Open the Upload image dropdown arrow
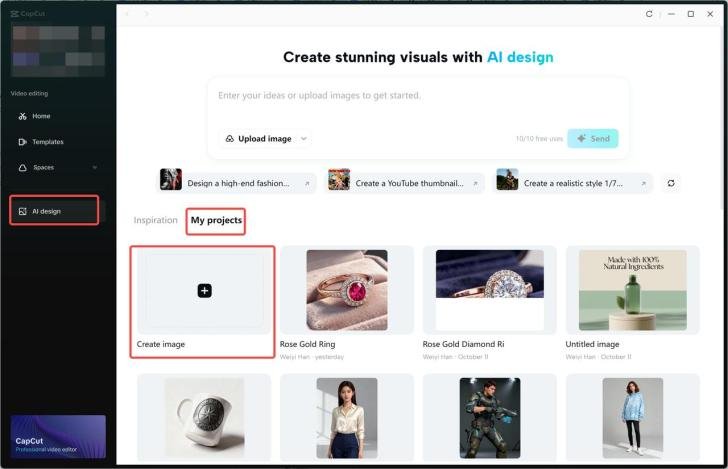Image resolution: width=728 pixels, height=469 pixels. (304, 139)
